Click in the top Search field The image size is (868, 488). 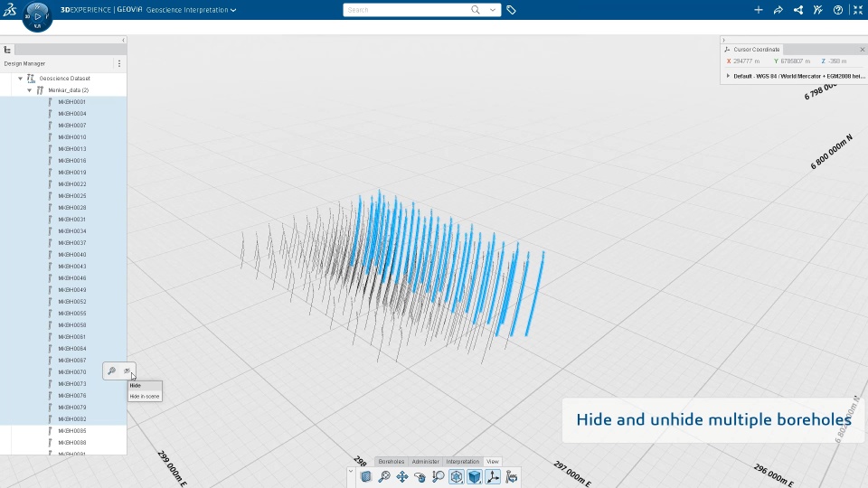407,10
